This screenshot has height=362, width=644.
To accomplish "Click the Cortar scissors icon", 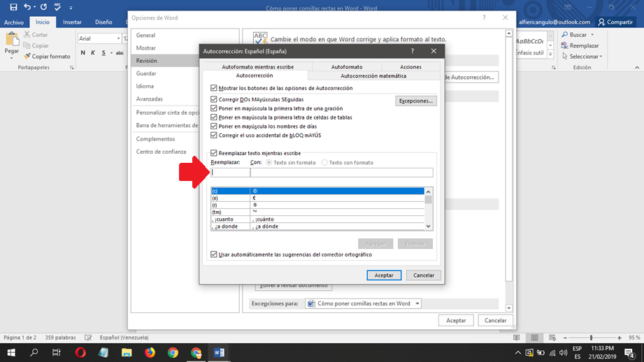I will 27,34.
